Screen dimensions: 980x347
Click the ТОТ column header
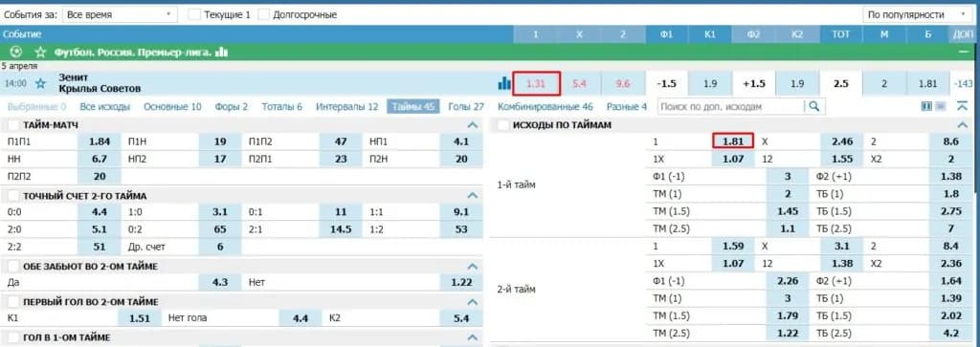click(x=840, y=34)
